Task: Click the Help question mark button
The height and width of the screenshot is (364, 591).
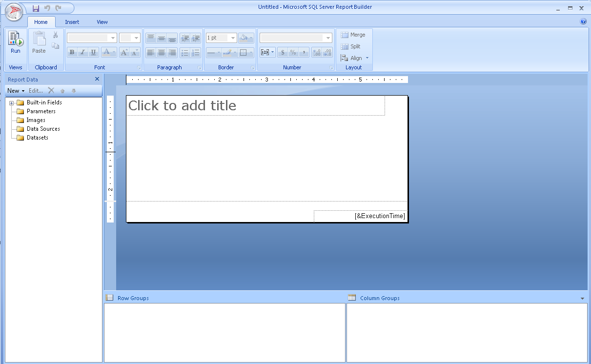Action: pos(584,21)
